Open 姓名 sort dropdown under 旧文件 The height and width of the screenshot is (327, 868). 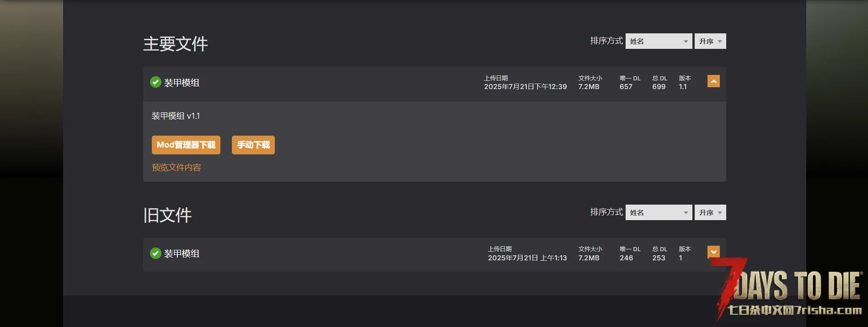(659, 212)
